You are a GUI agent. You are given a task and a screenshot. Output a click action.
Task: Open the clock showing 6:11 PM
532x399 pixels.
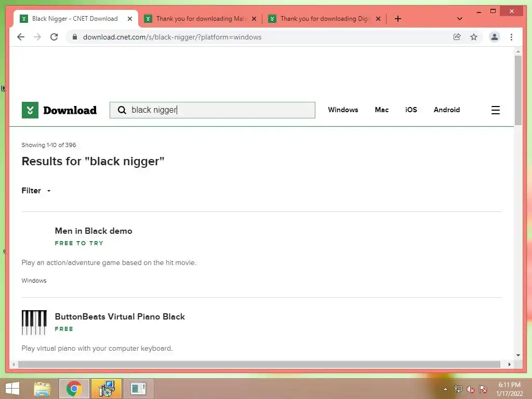tap(510, 389)
